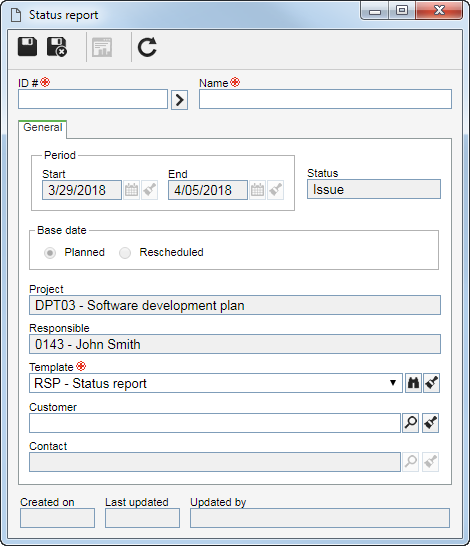Open the General tab

tap(42, 127)
